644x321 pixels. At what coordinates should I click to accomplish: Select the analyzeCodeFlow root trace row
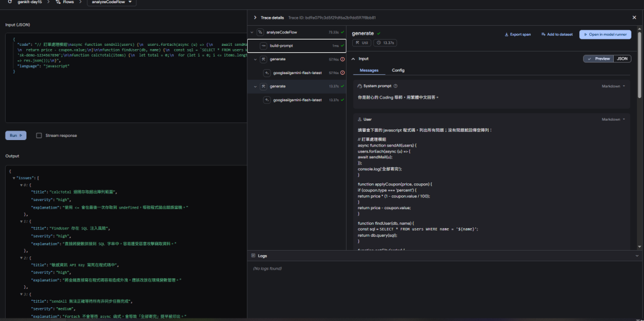pyautogui.click(x=297, y=32)
